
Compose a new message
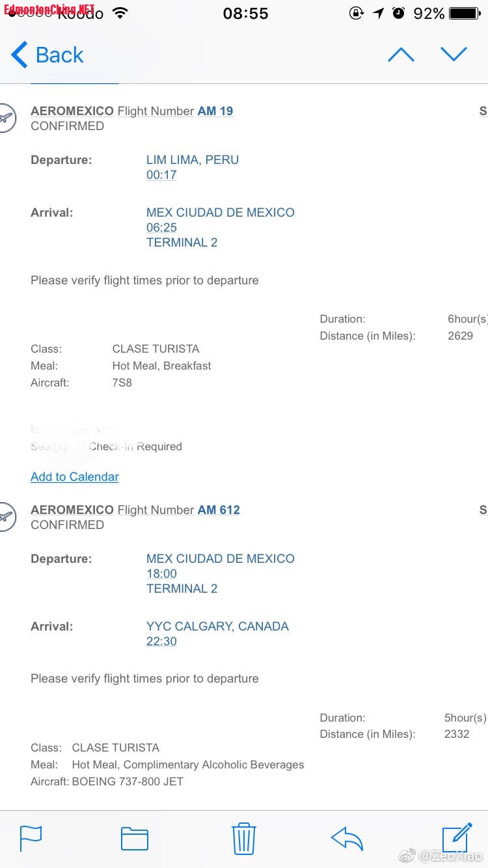(x=457, y=837)
